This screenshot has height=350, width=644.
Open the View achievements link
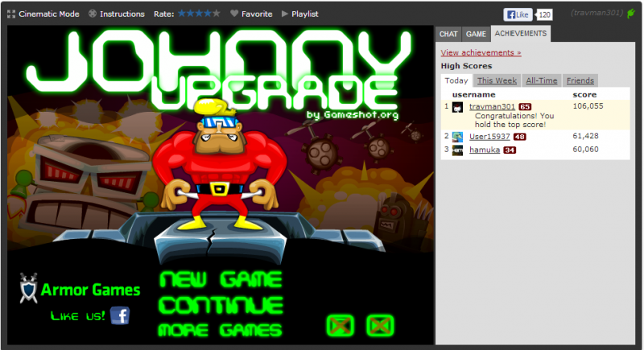481,52
